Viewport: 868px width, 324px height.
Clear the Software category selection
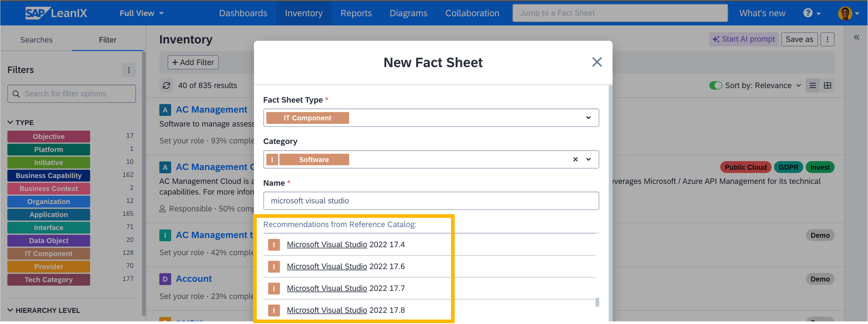coord(575,160)
